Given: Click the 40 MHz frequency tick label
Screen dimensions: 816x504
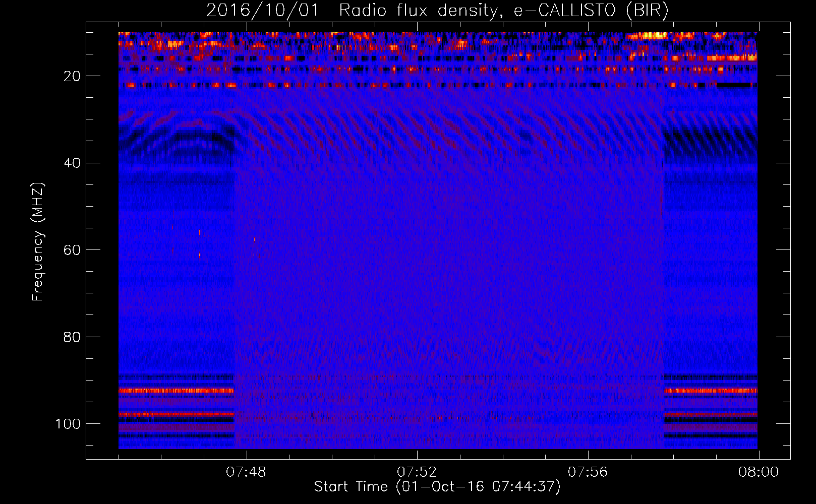Looking at the screenshot, I should 72,163.
